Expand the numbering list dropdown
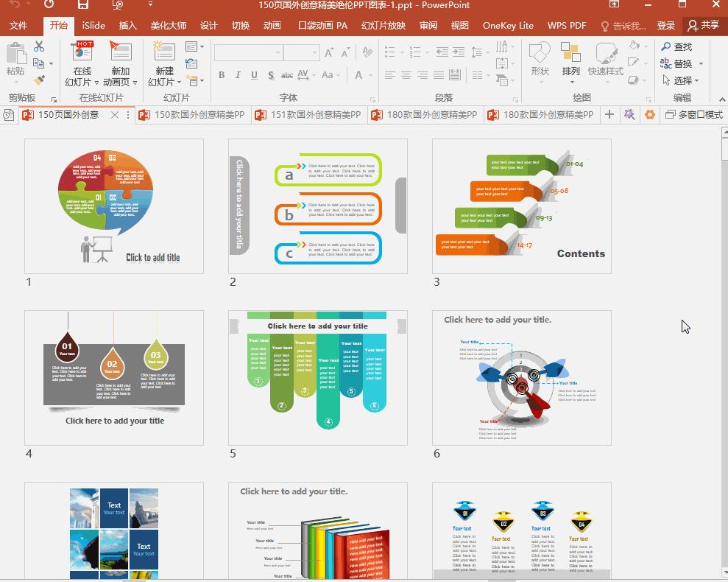 tap(427, 52)
